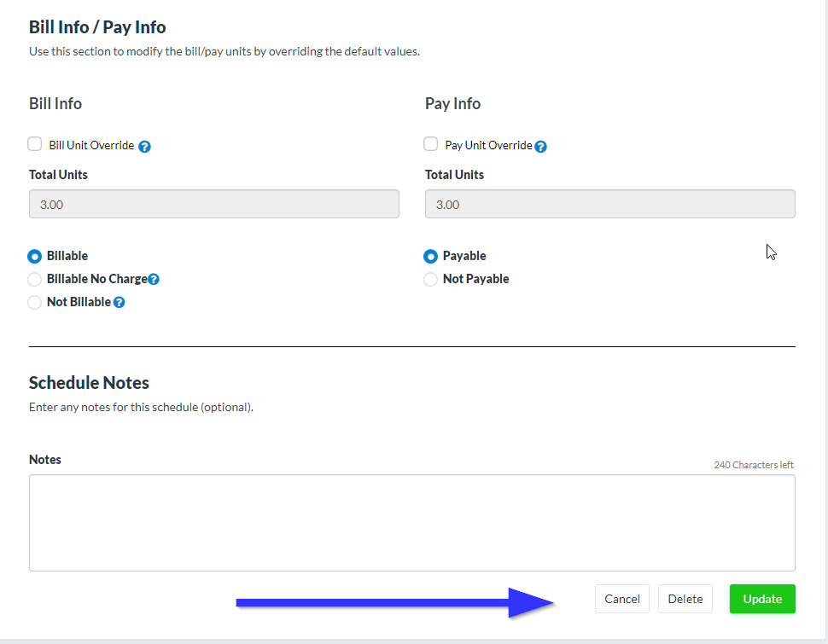Click the Pay Info Total Units field

[609, 204]
